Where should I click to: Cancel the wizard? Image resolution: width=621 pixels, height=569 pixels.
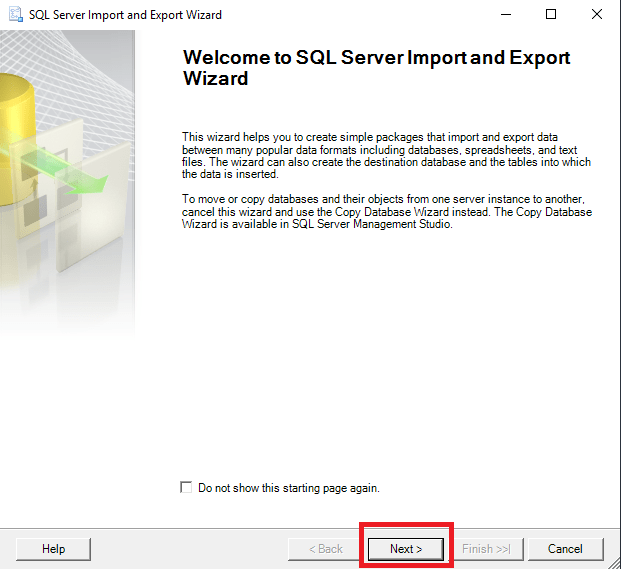click(x=566, y=549)
